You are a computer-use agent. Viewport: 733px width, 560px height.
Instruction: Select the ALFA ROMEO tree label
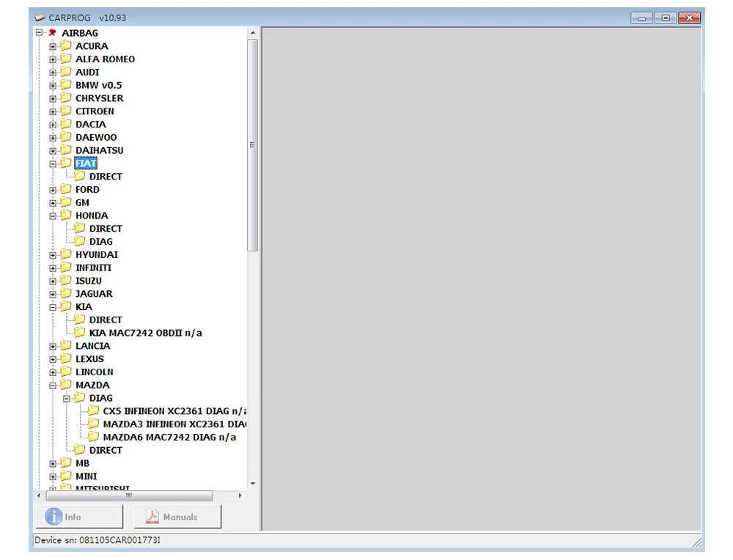[x=105, y=59]
